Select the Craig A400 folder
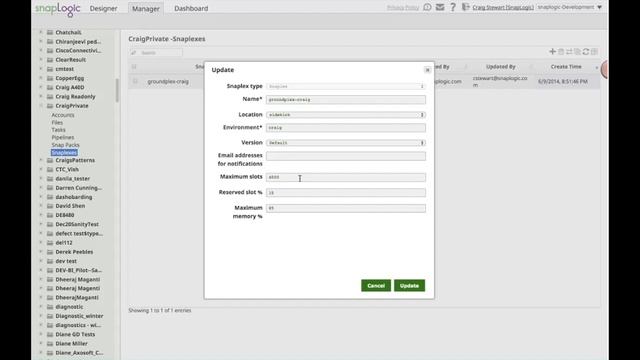 tap(70, 87)
